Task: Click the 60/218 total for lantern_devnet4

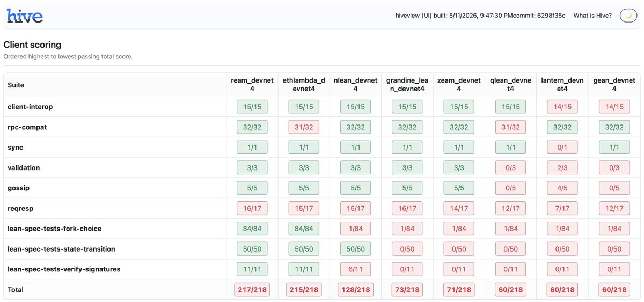Action: [x=562, y=290]
